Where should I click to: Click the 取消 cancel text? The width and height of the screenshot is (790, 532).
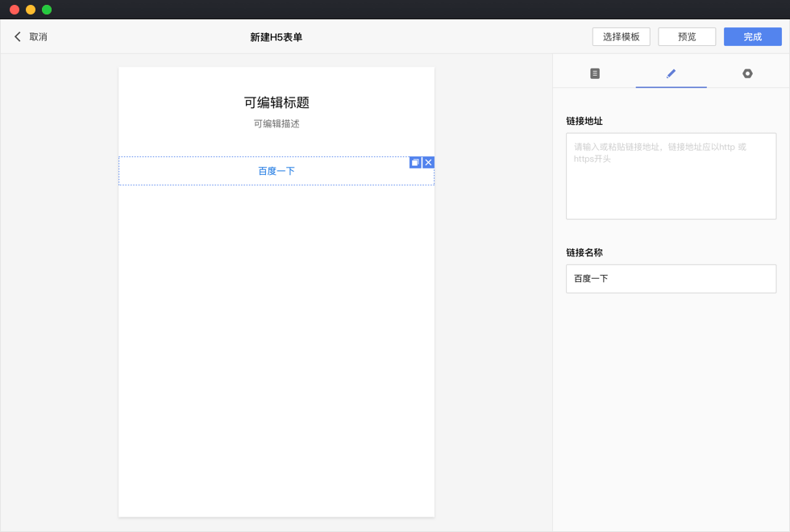[38, 37]
